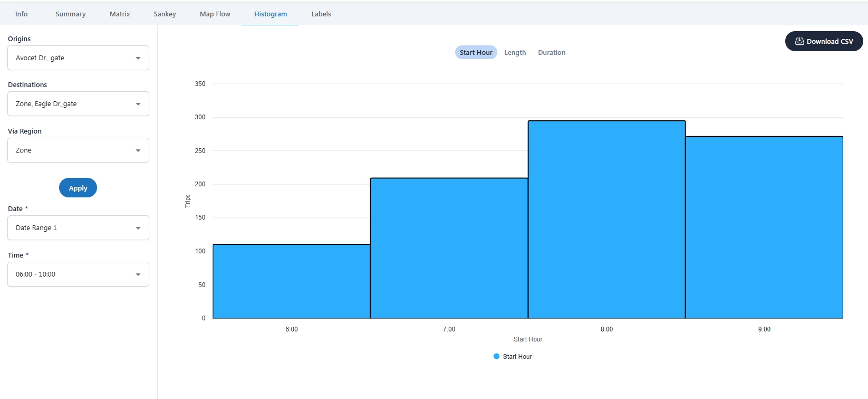Open the Matrix tab

[x=120, y=14]
